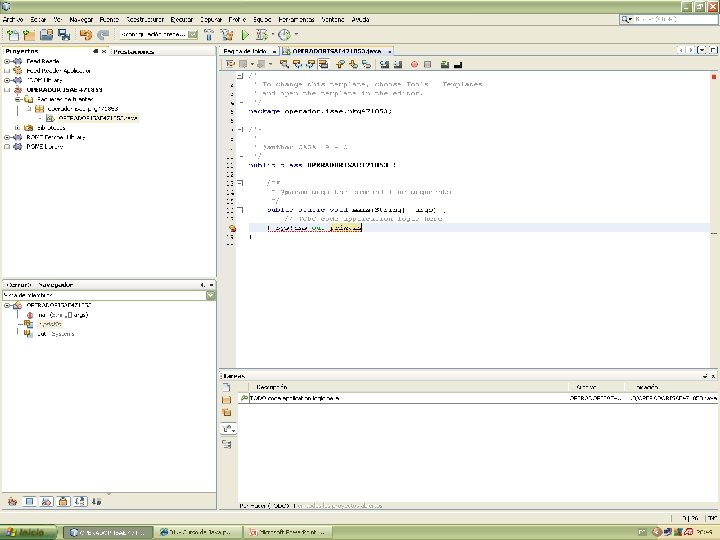Image resolution: width=720 pixels, height=540 pixels.
Task: Open the Archivo menu
Action: click(x=12, y=19)
